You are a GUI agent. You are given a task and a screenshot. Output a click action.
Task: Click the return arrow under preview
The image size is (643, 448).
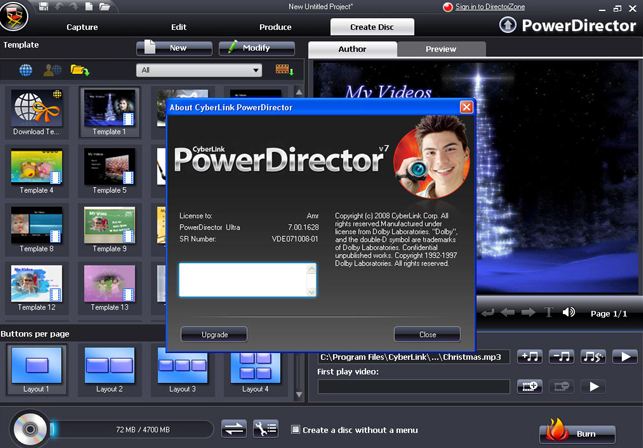[487, 313]
